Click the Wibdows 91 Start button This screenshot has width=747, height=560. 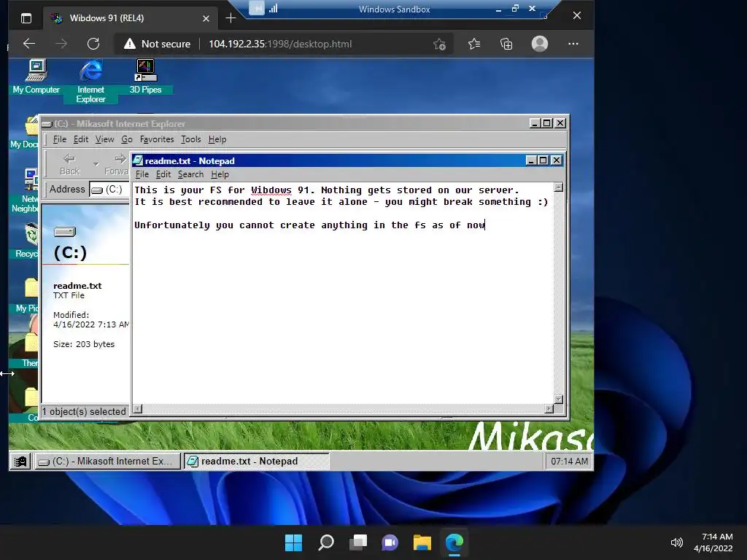[20, 461]
